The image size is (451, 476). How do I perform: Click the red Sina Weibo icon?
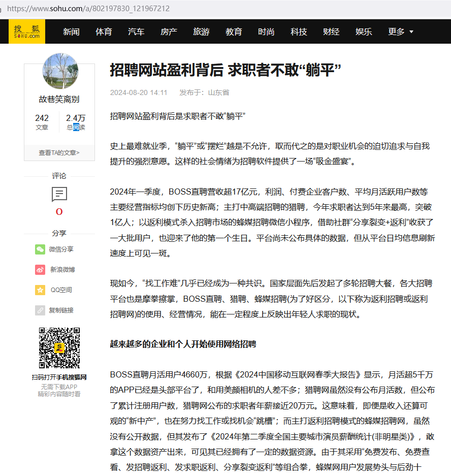pos(40,270)
